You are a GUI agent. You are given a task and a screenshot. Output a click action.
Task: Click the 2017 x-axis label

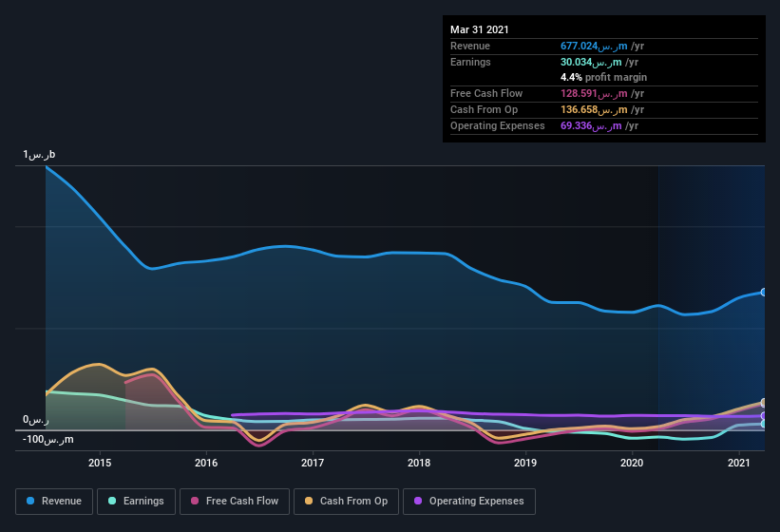pyautogui.click(x=313, y=463)
